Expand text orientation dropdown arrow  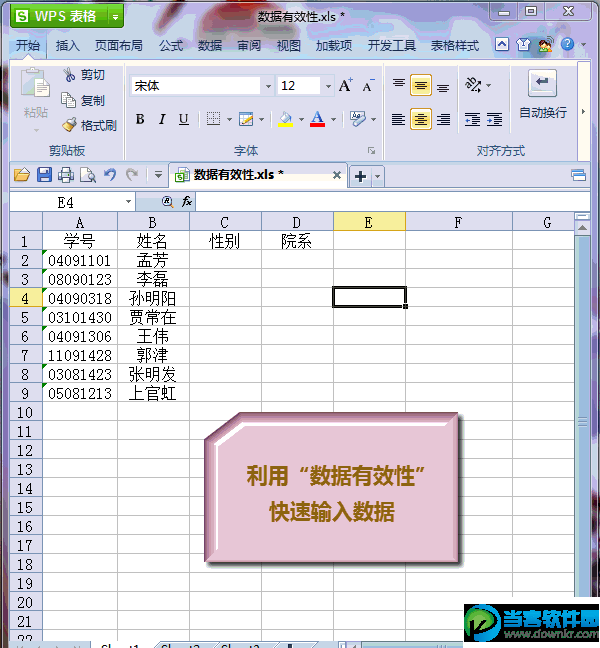point(489,86)
